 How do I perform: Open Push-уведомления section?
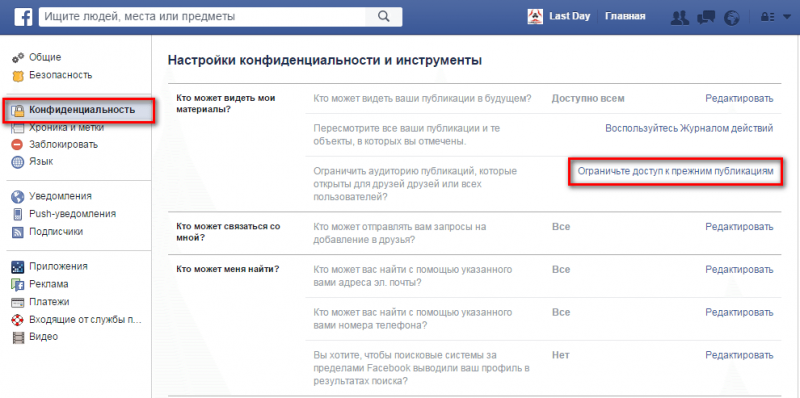[x=72, y=214]
